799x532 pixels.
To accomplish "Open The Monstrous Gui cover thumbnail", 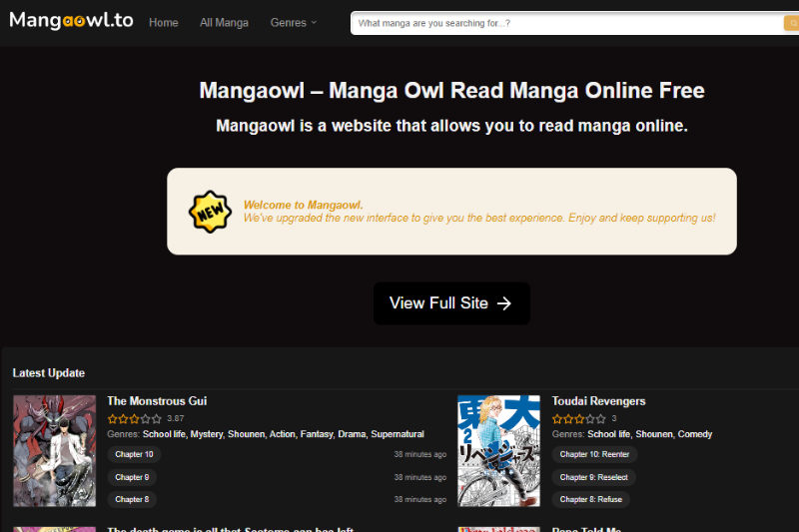I will click(x=55, y=450).
